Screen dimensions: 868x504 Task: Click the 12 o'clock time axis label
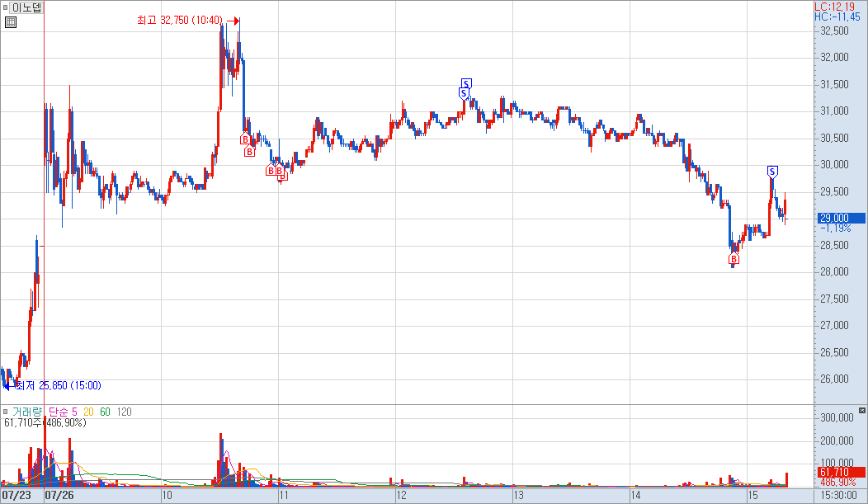click(402, 495)
